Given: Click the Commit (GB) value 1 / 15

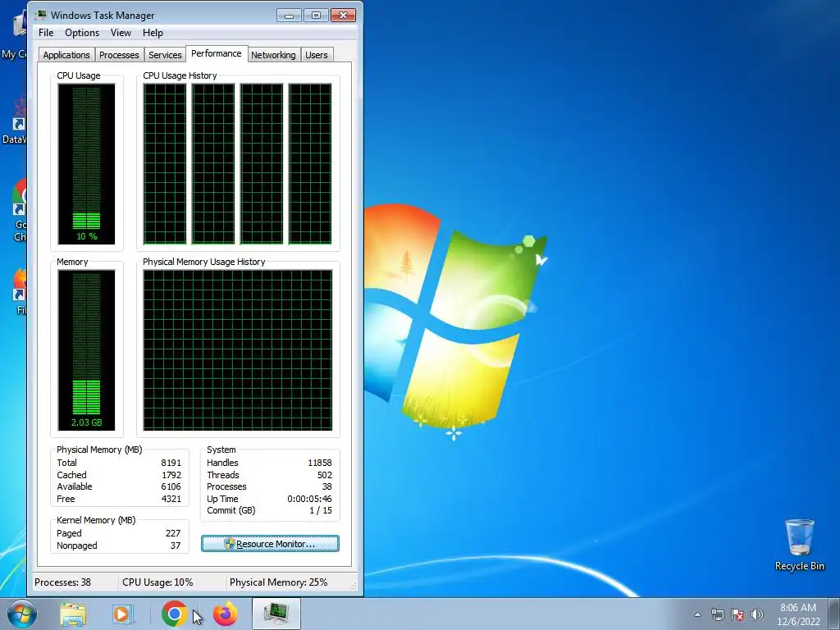Looking at the screenshot, I should point(321,511).
